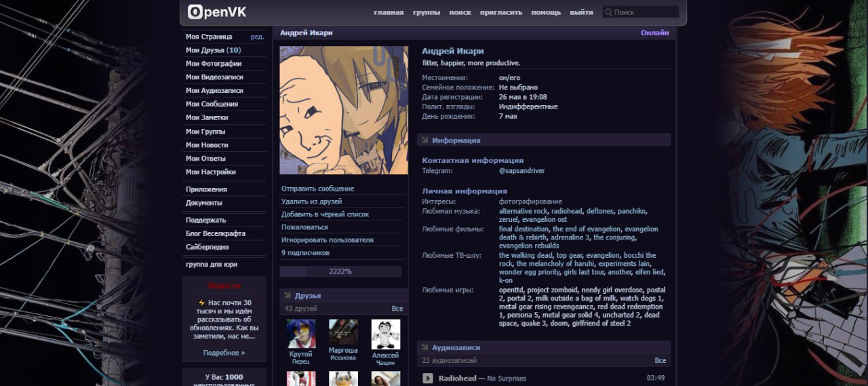Click Отправить сообщение
This screenshot has width=868, height=386.
point(317,189)
